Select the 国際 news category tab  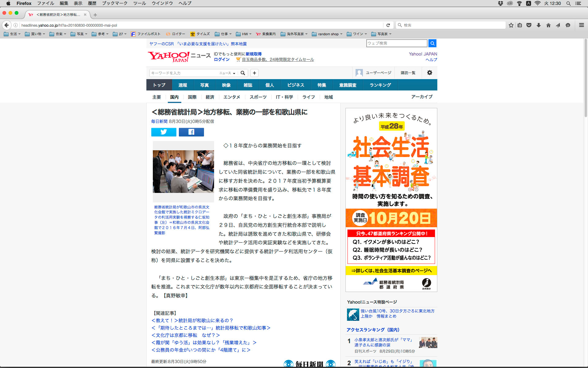pyautogui.click(x=192, y=97)
